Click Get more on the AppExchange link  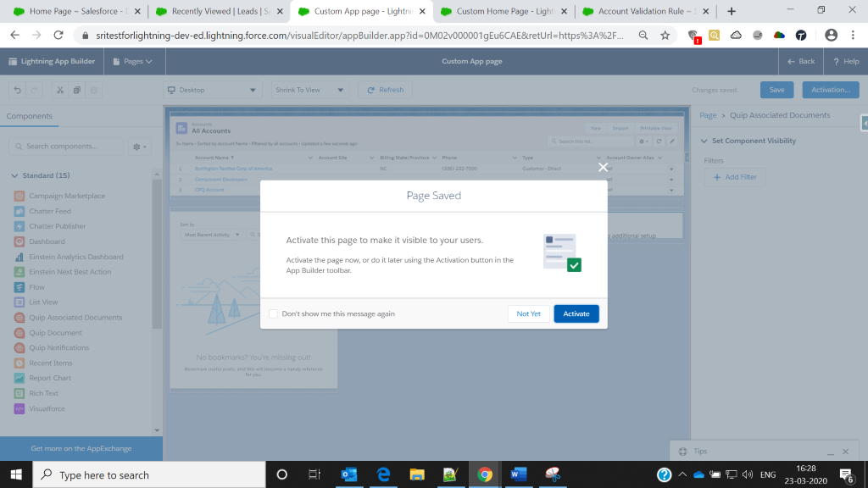81,448
